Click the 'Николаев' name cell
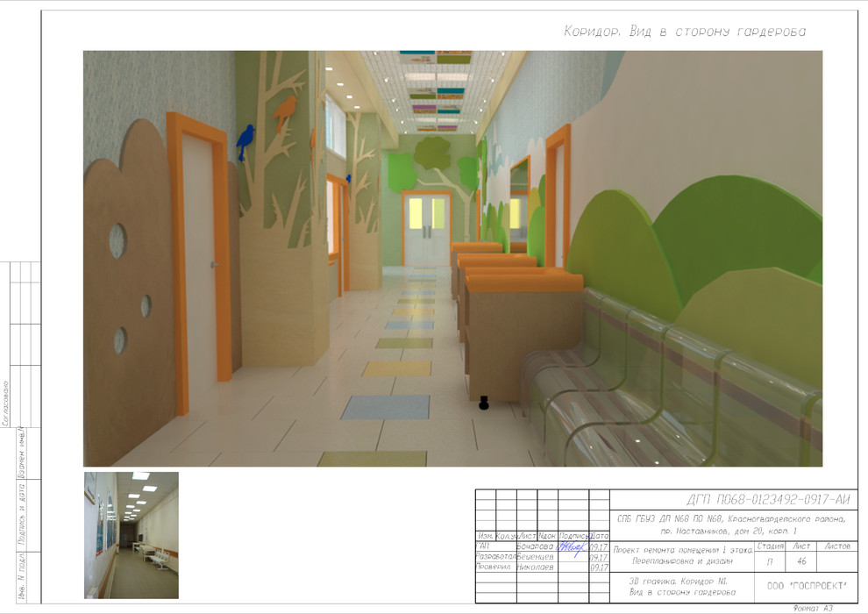The height and width of the screenshot is (614, 868). (535, 568)
